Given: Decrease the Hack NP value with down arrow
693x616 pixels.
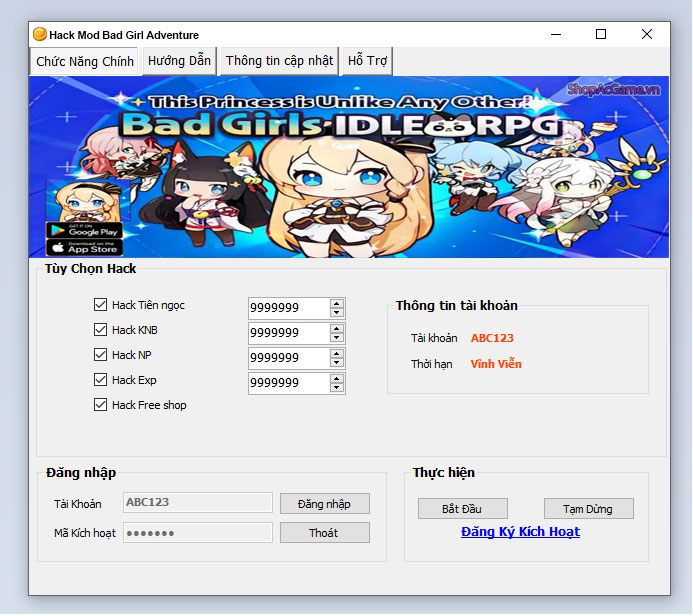Looking at the screenshot, I should [x=337, y=363].
